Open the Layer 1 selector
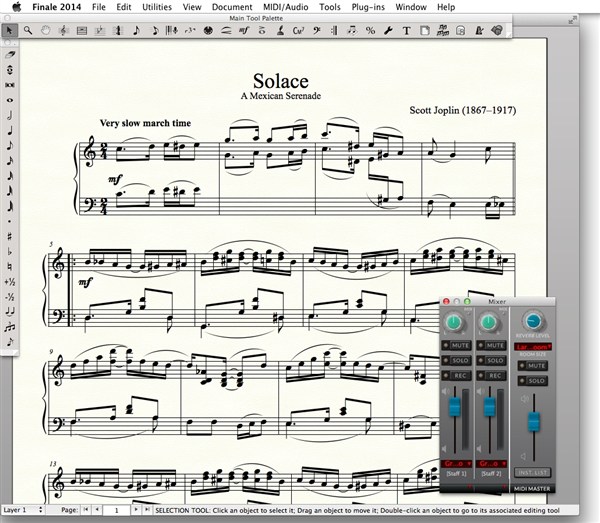The height and width of the screenshot is (523, 600). coord(23,510)
